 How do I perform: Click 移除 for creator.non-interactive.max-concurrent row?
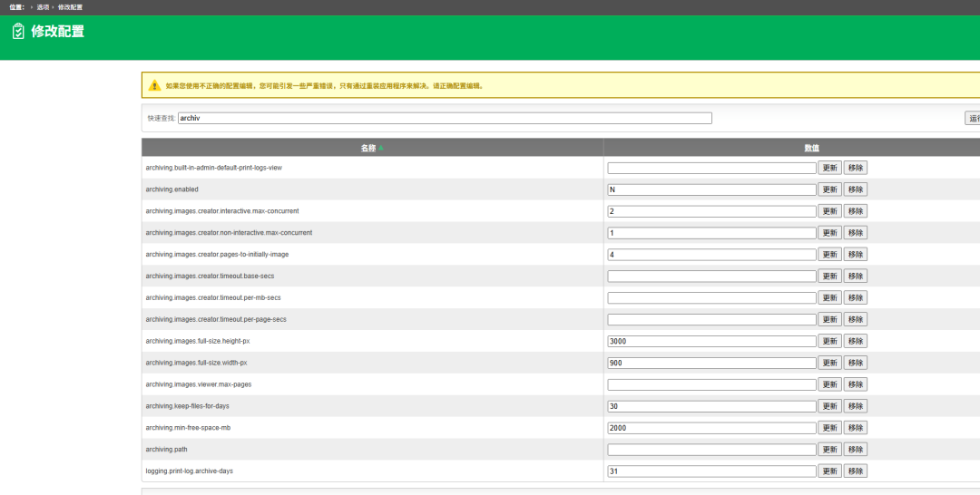855,233
